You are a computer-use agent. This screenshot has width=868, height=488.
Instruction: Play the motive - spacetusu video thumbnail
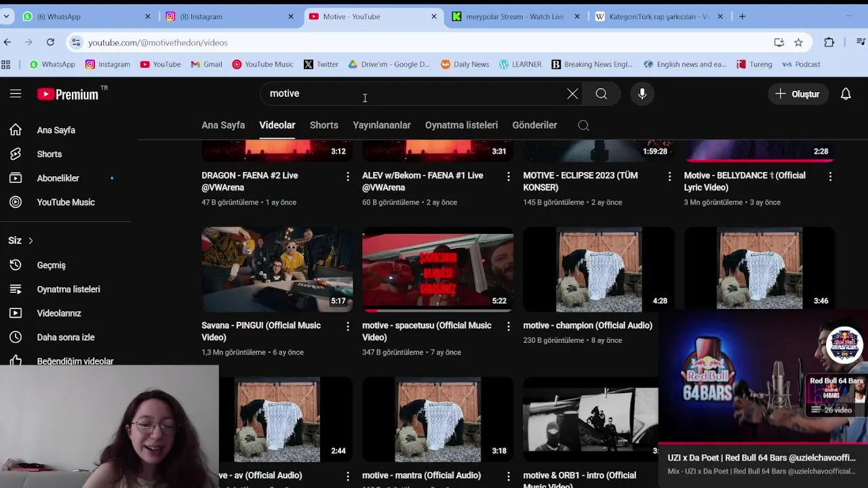tap(437, 269)
